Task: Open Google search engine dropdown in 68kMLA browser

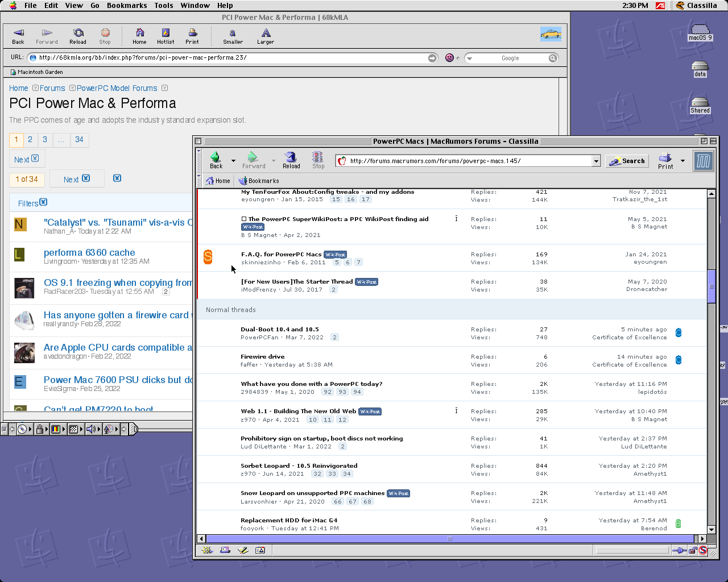Action: pyautogui.click(x=469, y=58)
